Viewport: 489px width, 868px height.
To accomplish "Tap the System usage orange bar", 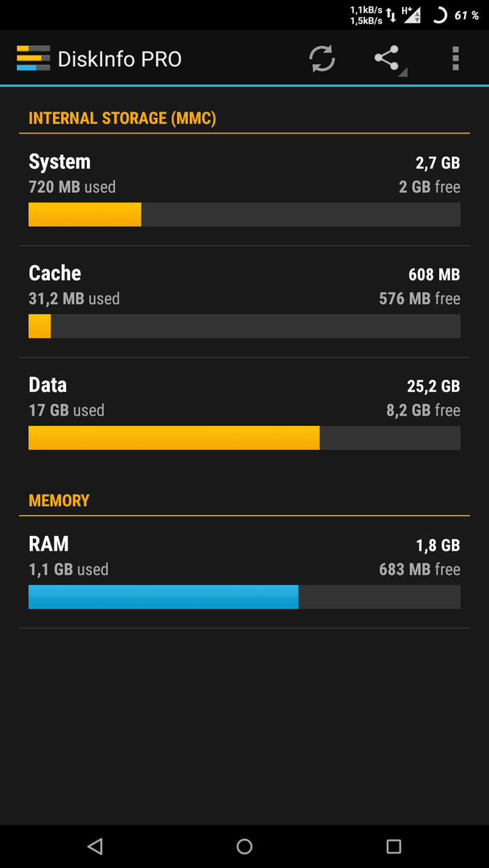I will (x=84, y=215).
